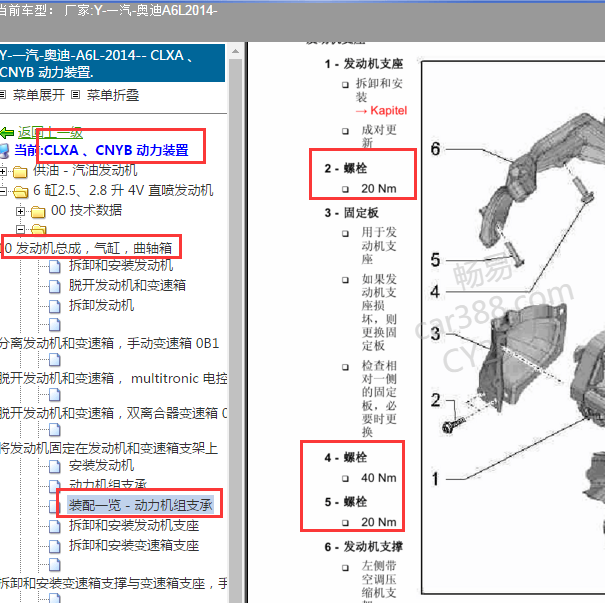This screenshot has width=605, height=603.
Task: Expand the 供油 - 汽油发动机 folder
Action: coord(3,171)
